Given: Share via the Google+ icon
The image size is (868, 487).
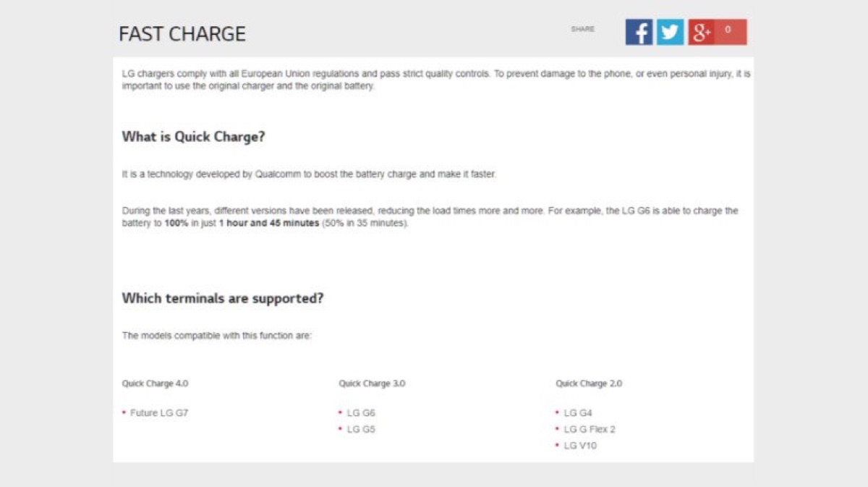Looking at the screenshot, I should pos(701,32).
